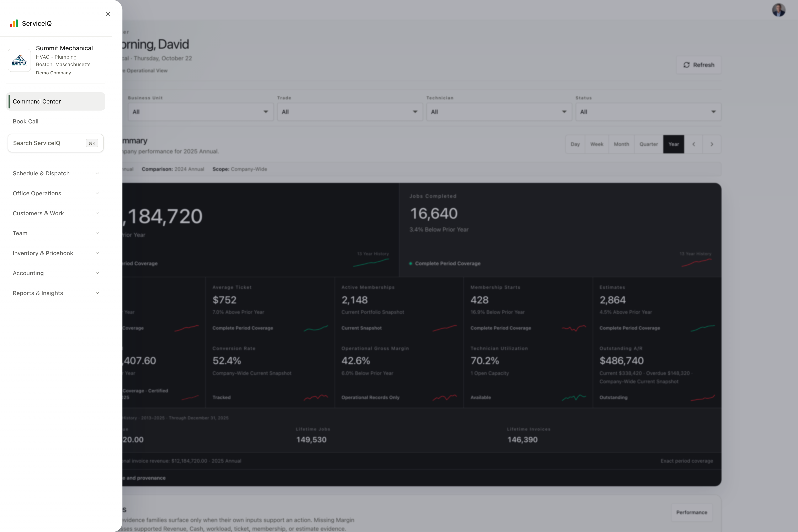The image size is (798, 532).
Task: Select the Year period tab
Action: point(674,144)
